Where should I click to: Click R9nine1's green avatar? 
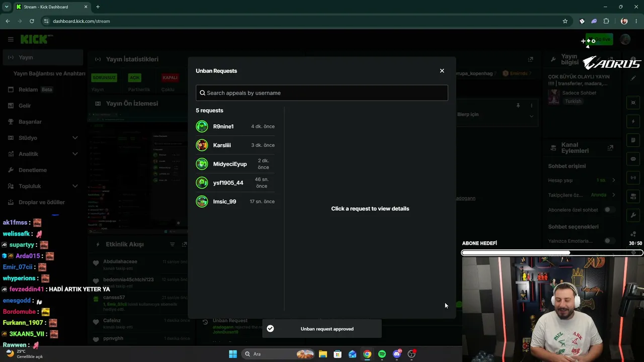202,127
